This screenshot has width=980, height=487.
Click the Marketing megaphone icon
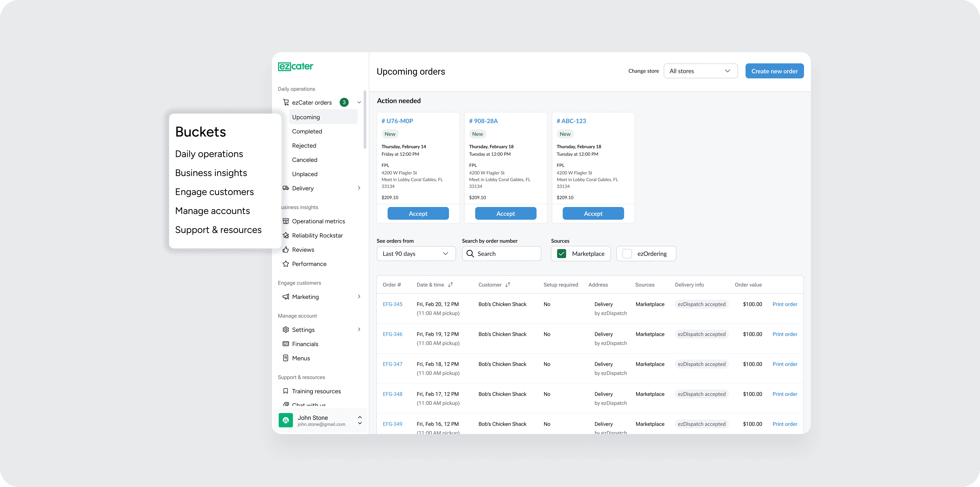[x=286, y=297]
